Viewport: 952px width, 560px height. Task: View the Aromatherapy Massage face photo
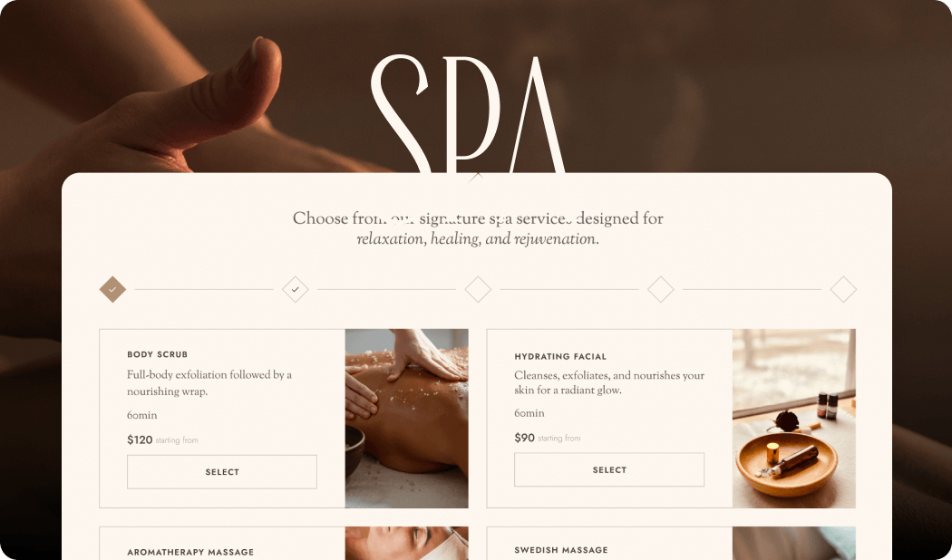407,543
